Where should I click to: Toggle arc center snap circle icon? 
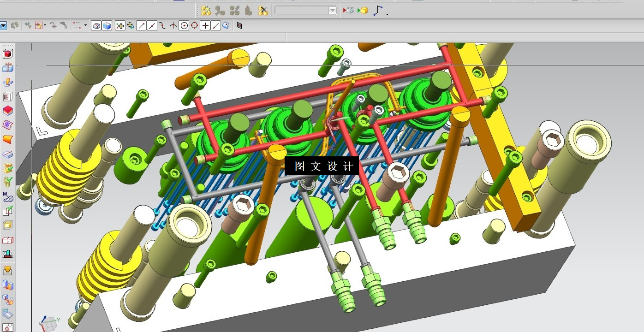(184, 26)
